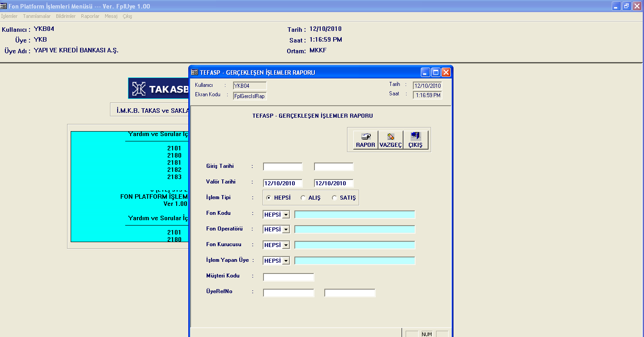This screenshot has width=644, height=337.
Task: Select the SATIŞ radio button
Action: pyautogui.click(x=334, y=197)
